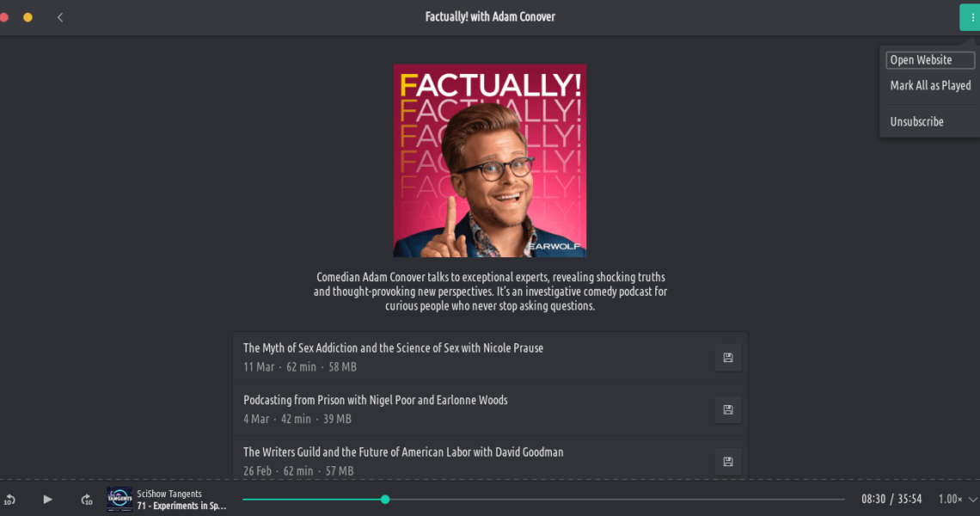The width and height of the screenshot is (980, 516).
Task: Click the yellow minimize window button
Action: (28, 17)
